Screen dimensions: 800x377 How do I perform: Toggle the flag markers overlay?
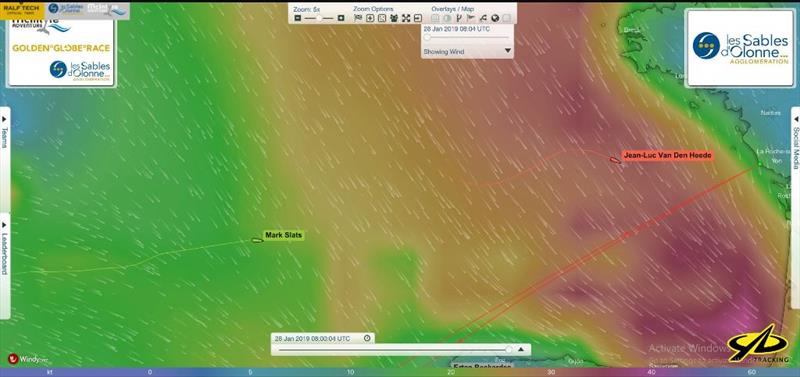pos(471,18)
